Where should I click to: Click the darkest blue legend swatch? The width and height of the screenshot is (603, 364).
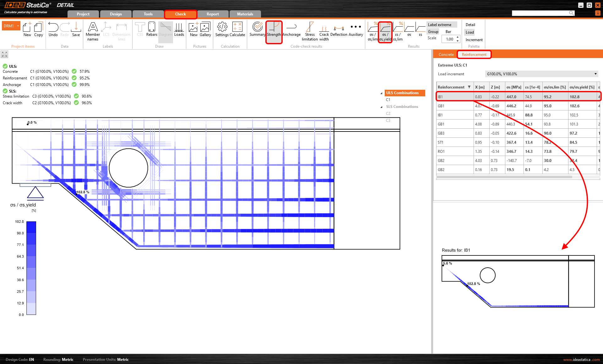coord(31,227)
